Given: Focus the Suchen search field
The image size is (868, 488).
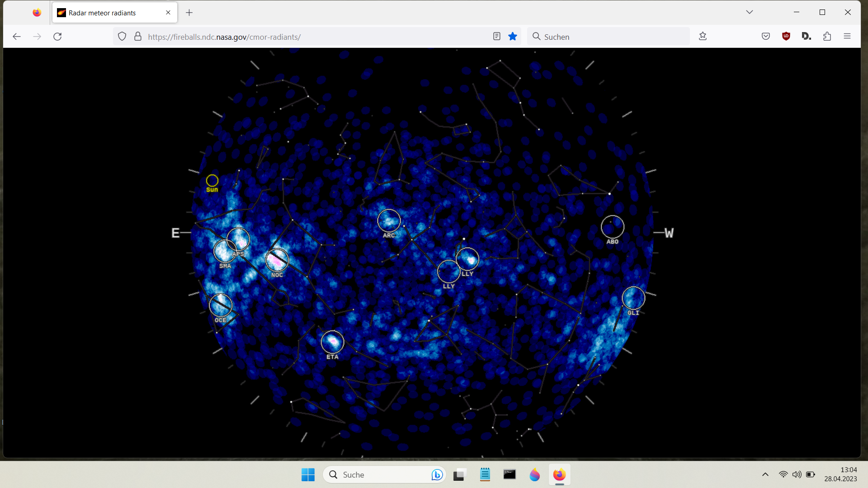Looking at the screenshot, I should (608, 37).
